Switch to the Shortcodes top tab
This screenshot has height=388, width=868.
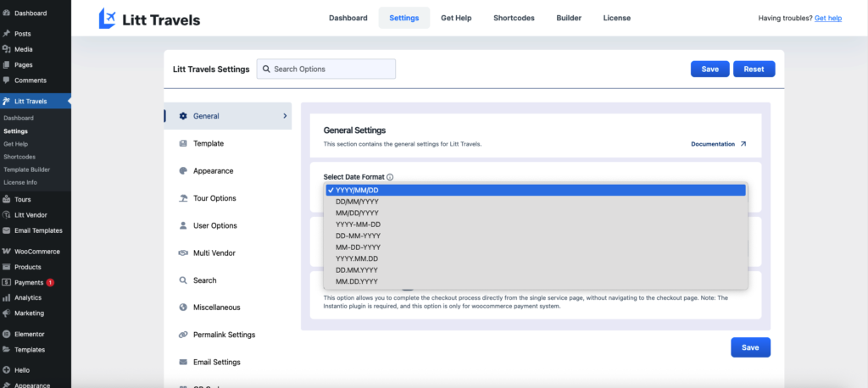pos(514,18)
